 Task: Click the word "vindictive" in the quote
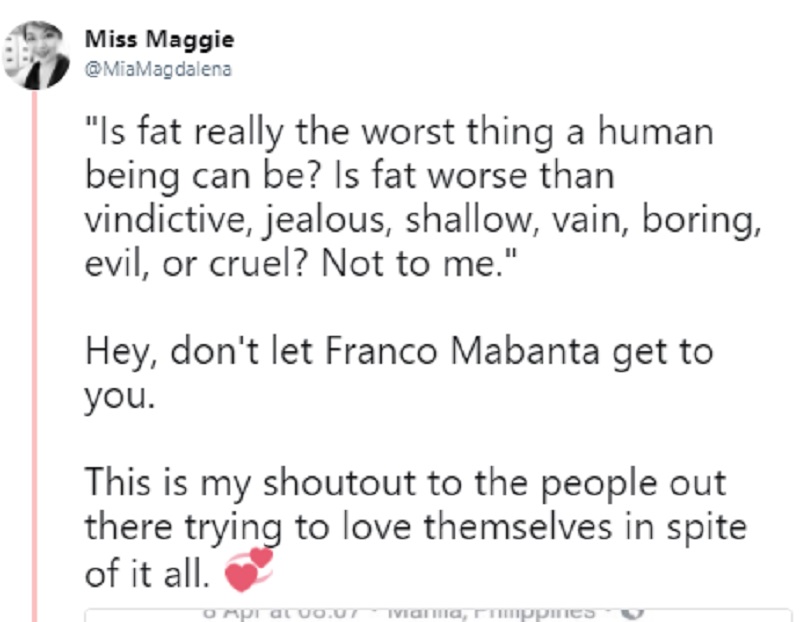pos(168,219)
